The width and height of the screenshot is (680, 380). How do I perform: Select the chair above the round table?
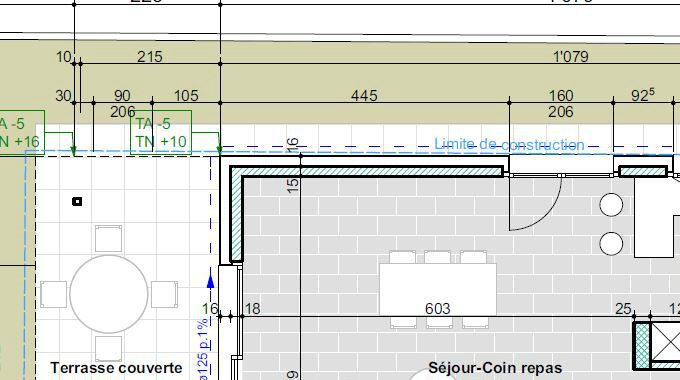pos(108,239)
